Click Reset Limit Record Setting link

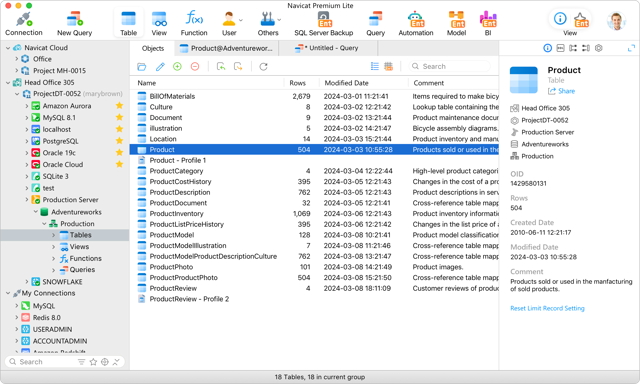pos(547,308)
